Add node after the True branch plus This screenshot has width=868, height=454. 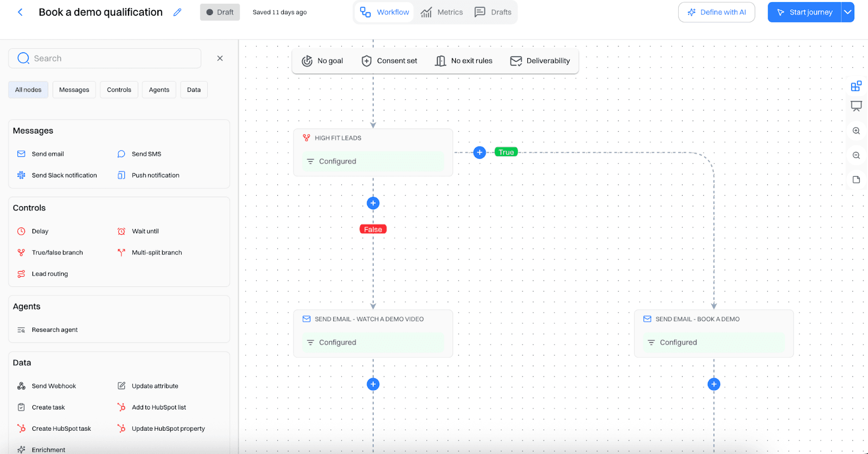click(x=480, y=152)
